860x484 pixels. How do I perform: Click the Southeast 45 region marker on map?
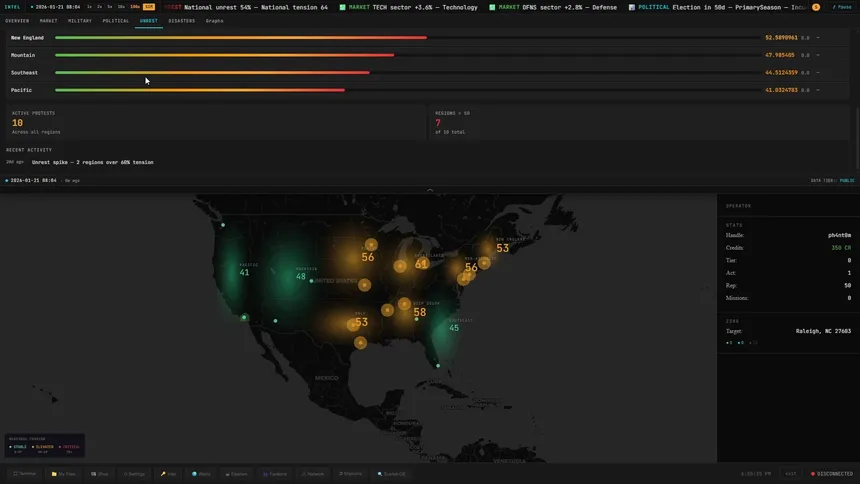454,327
